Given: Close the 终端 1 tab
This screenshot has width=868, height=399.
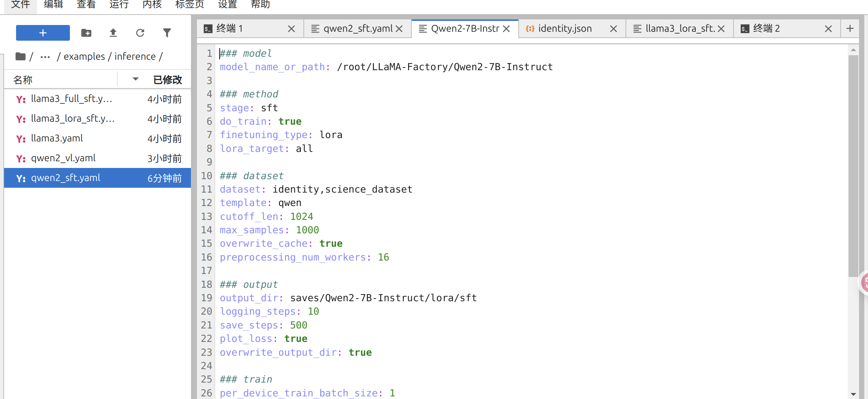Looking at the screenshot, I should (x=291, y=29).
